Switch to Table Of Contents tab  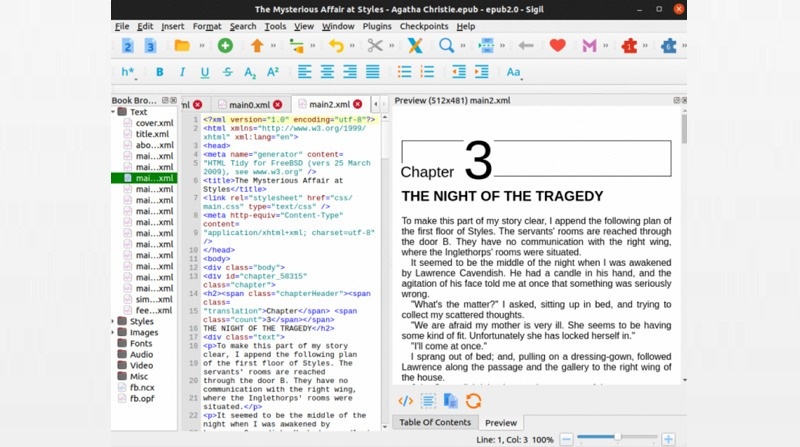(x=435, y=423)
